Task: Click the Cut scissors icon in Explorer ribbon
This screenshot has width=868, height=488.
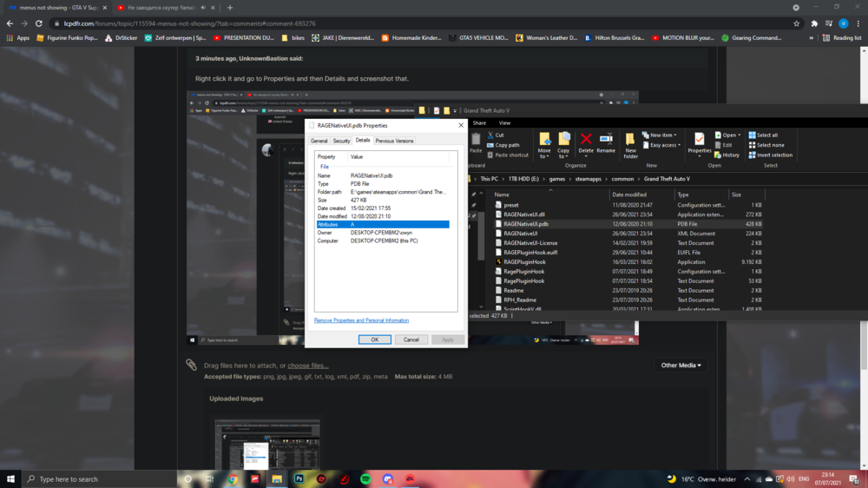Action: 490,135
